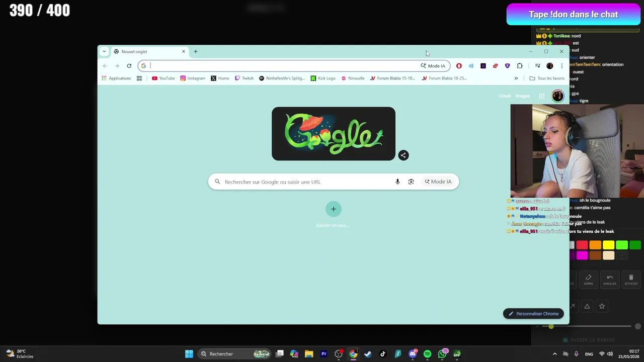Pick the light green color swatch
The width and height of the screenshot is (644, 362).
(622, 245)
